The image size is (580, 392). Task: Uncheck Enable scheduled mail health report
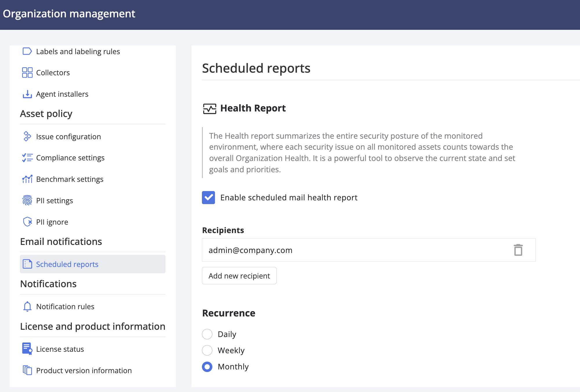208,197
